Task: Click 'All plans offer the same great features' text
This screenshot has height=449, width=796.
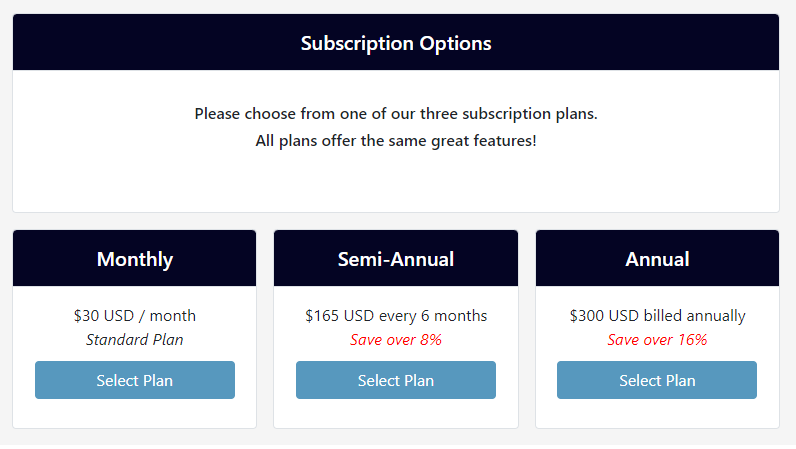Action: pyautogui.click(x=396, y=140)
